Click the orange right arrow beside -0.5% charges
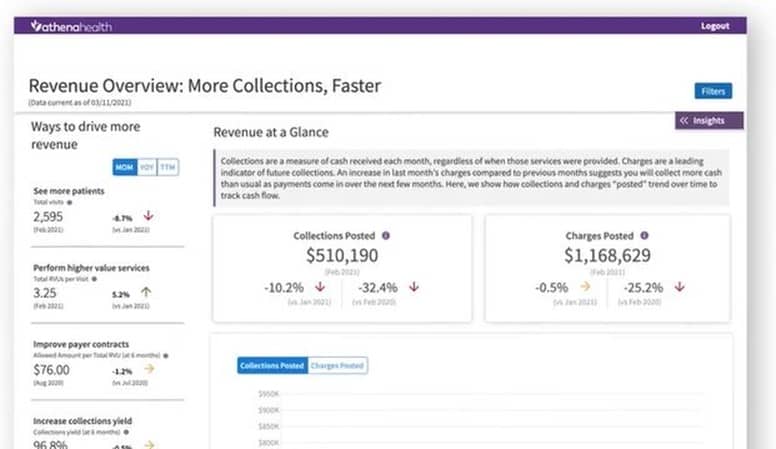Image resolution: width=776 pixels, height=449 pixels. (x=586, y=286)
